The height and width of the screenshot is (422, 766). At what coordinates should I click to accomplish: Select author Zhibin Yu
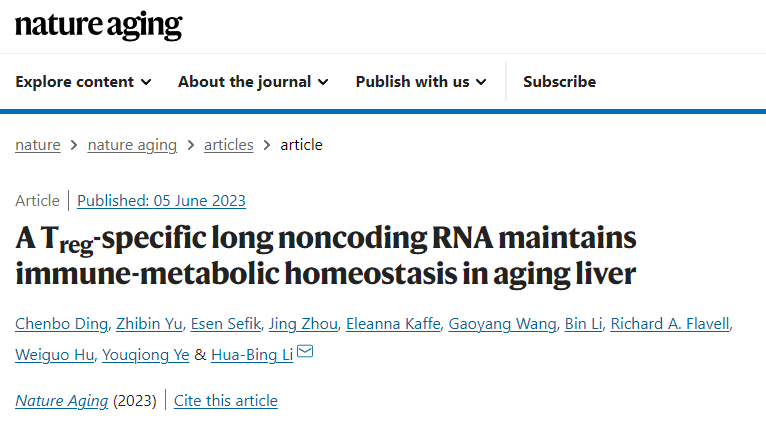(x=149, y=324)
